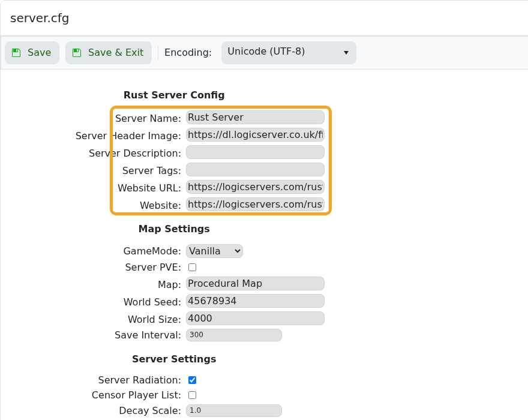The height and width of the screenshot is (420, 528).
Task: Save the server.cfg file
Action: [x=32, y=53]
